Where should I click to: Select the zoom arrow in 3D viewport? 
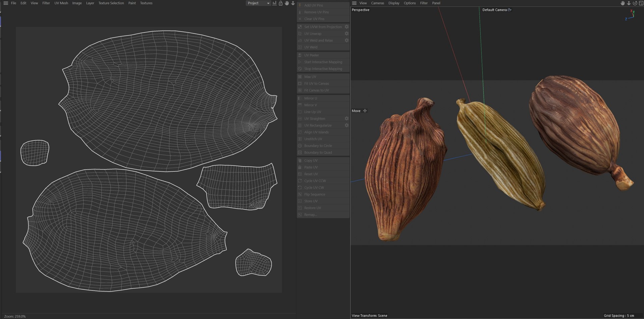pyautogui.click(x=629, y=3)
